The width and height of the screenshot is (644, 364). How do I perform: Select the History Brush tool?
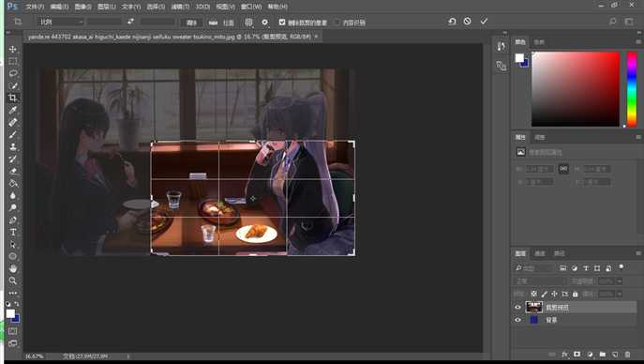coord(13,159)
